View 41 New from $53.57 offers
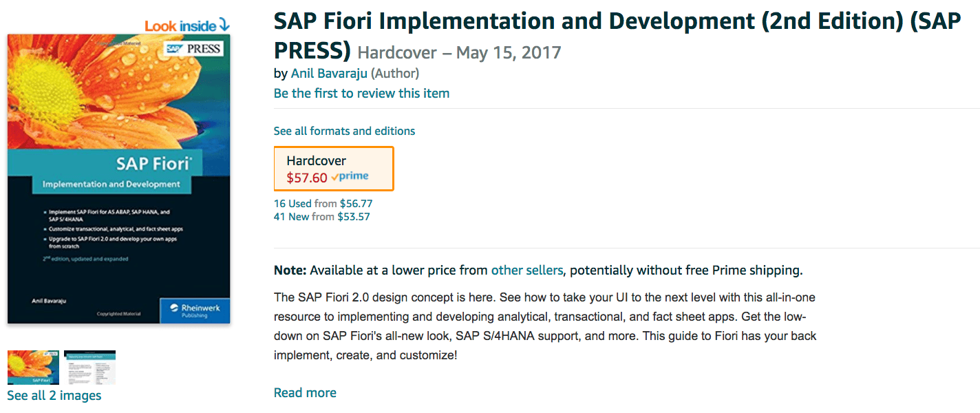Screen dimensions: 980x413 [322, 217]
